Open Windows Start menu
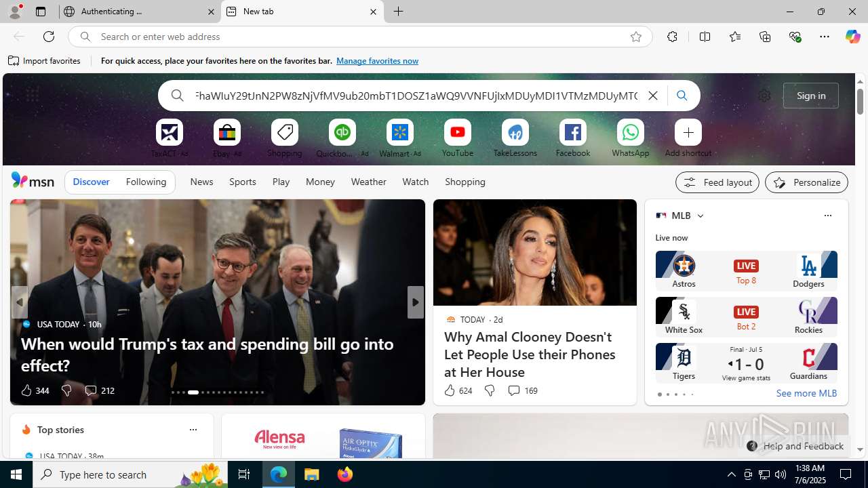 point(16,474)
